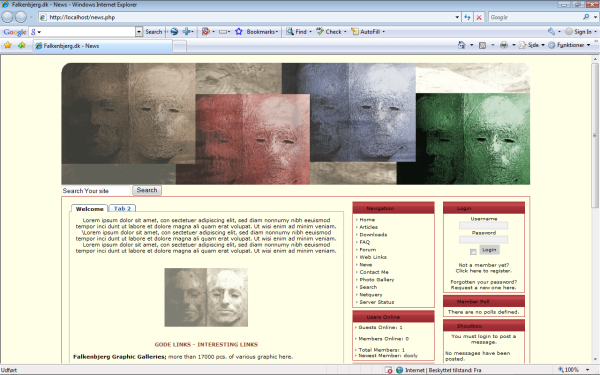Open the Funktioner dropdown menu

click(570, 45)
